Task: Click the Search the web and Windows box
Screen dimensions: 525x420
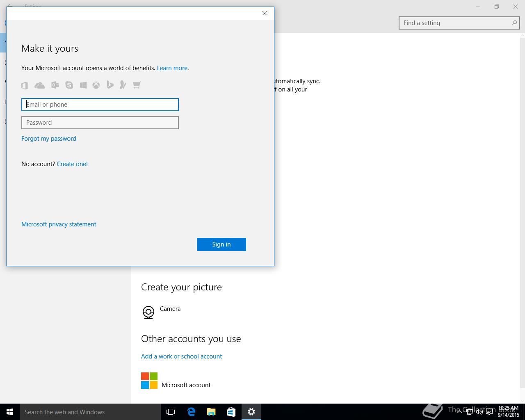Action: pos(90,412)
